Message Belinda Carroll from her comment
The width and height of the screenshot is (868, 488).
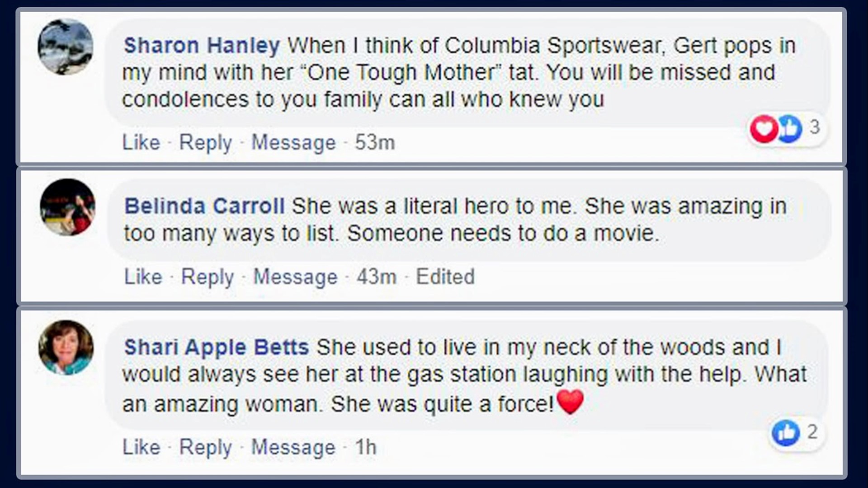(295, 277)
